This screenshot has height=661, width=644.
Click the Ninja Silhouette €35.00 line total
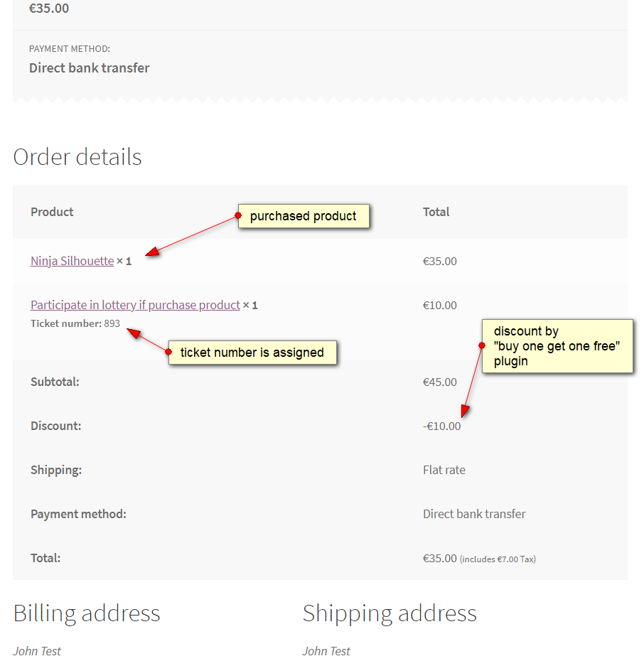coord(439,262)
